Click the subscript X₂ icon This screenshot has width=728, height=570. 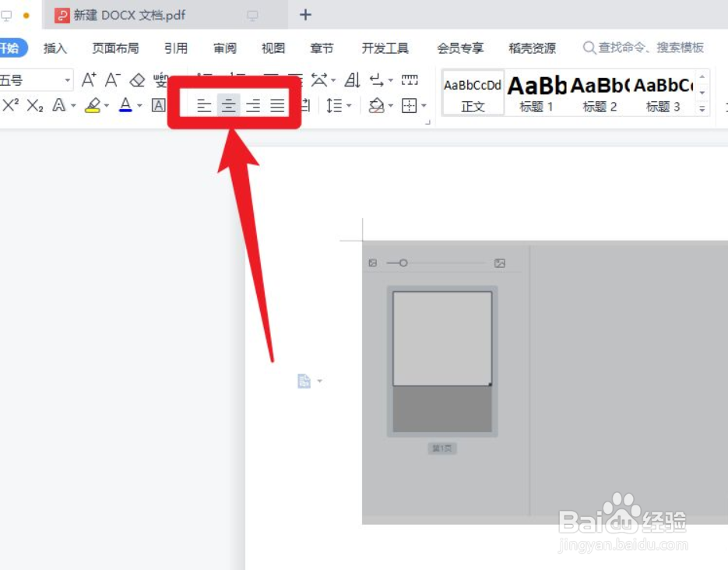[34, 105]
